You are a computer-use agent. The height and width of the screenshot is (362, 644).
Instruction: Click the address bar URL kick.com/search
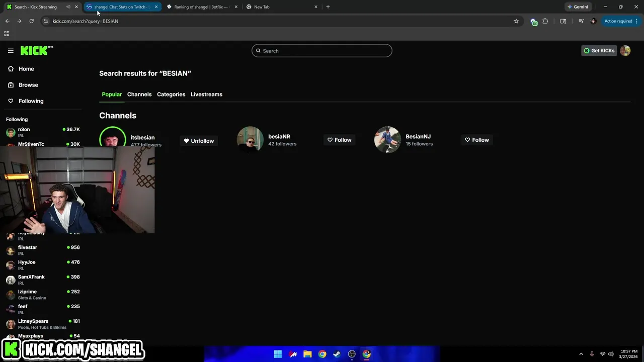[x=86, y=21]
